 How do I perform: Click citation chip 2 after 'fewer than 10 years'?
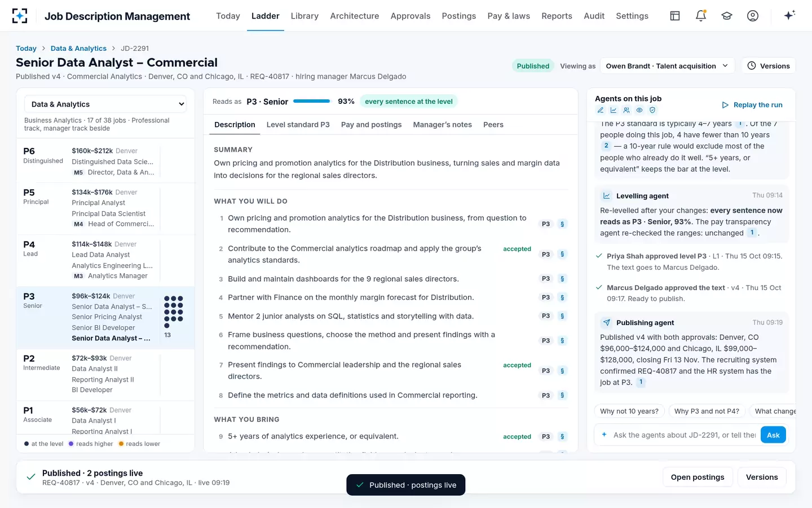coord(606,146)
